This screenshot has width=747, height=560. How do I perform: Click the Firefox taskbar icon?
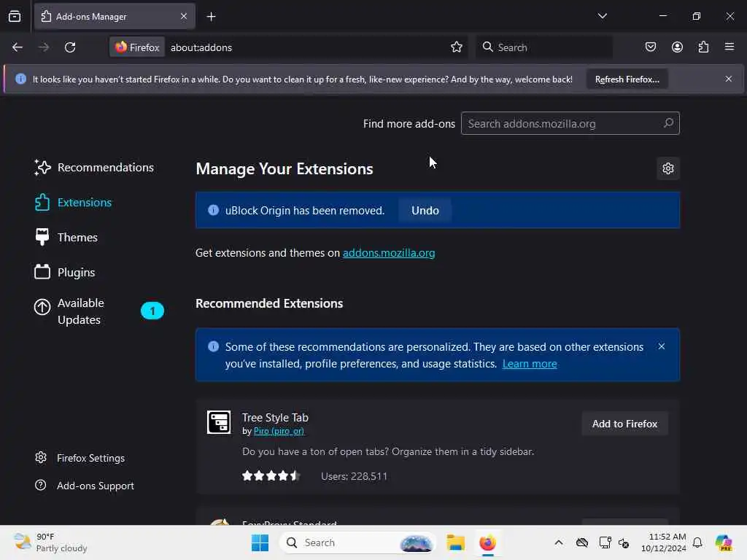(x=487, y=542)
